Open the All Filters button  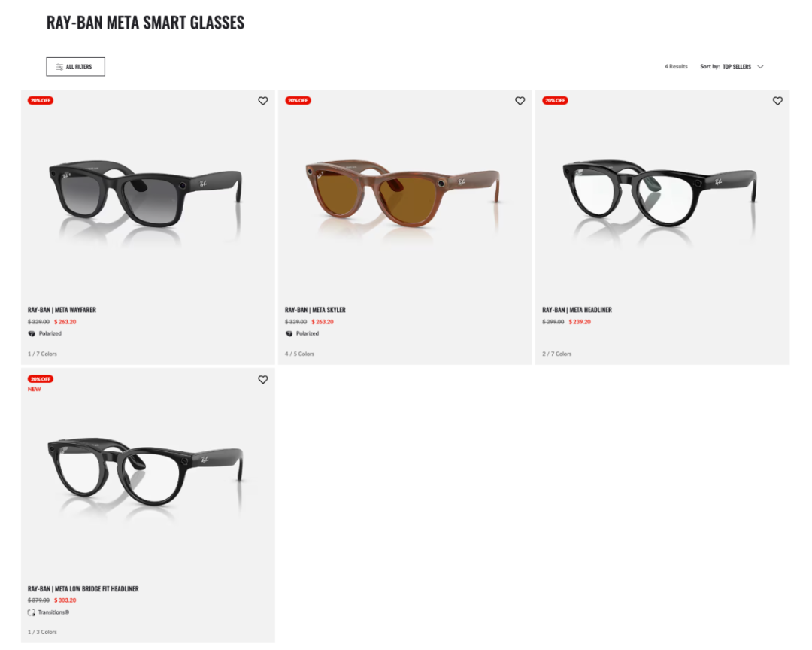click(76, 67)
